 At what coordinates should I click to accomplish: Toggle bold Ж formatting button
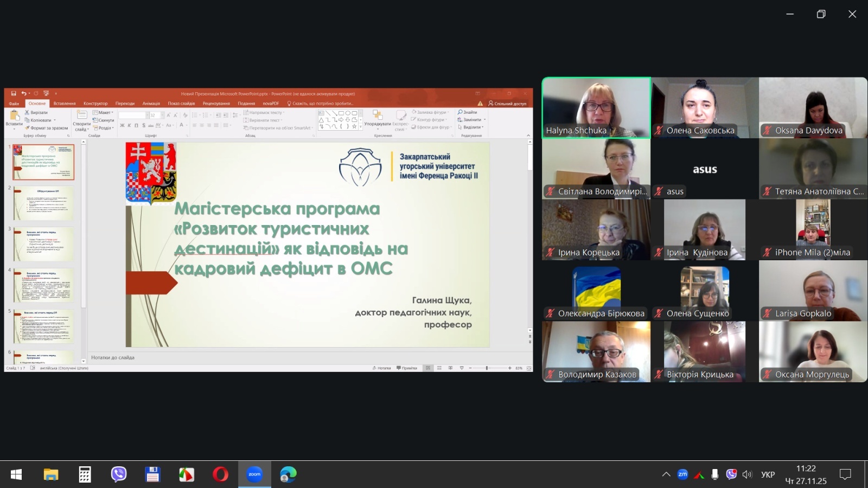(x=122, y=125)
